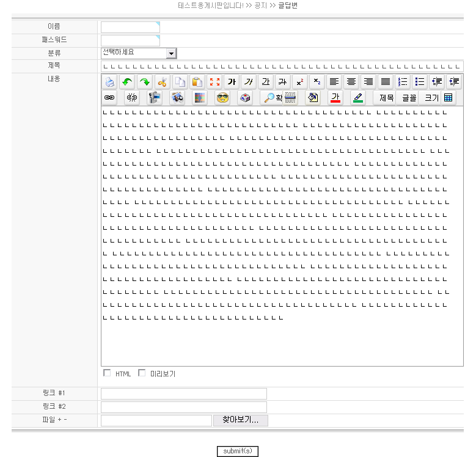
Task: Open the 테스트용게시판입니다! breadcrumb link
Action: click(211, 5)
